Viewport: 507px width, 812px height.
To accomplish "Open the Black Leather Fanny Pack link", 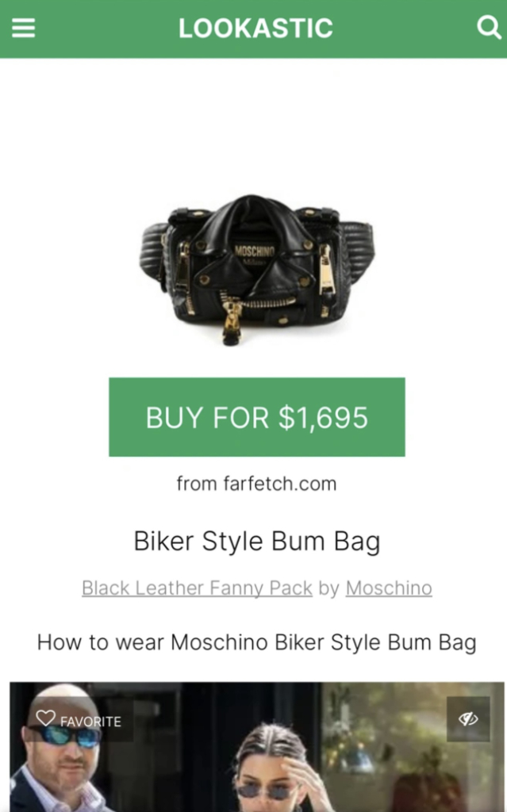I will [x=197, y=588].
